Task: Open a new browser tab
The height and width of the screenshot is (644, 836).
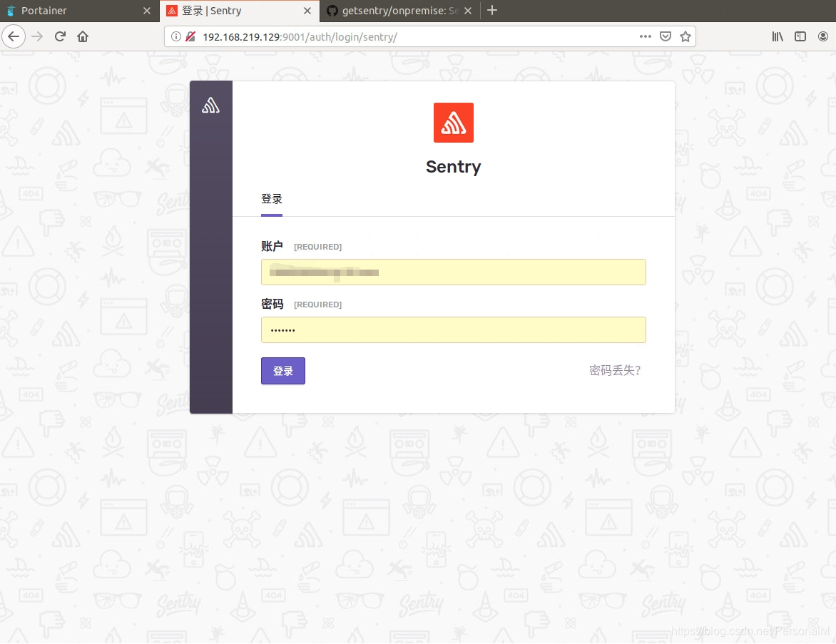Action: tap(492, 11)
